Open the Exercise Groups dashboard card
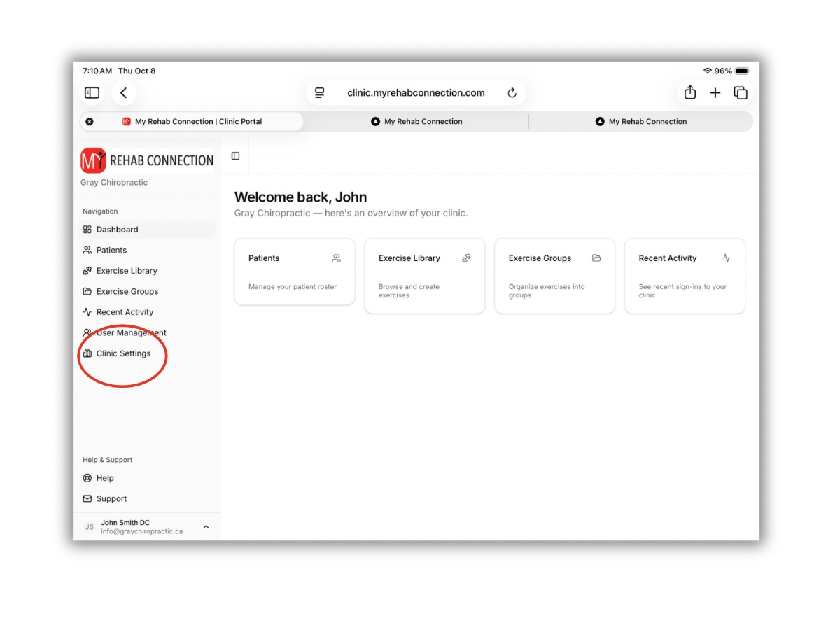 (x=555, y=276)
